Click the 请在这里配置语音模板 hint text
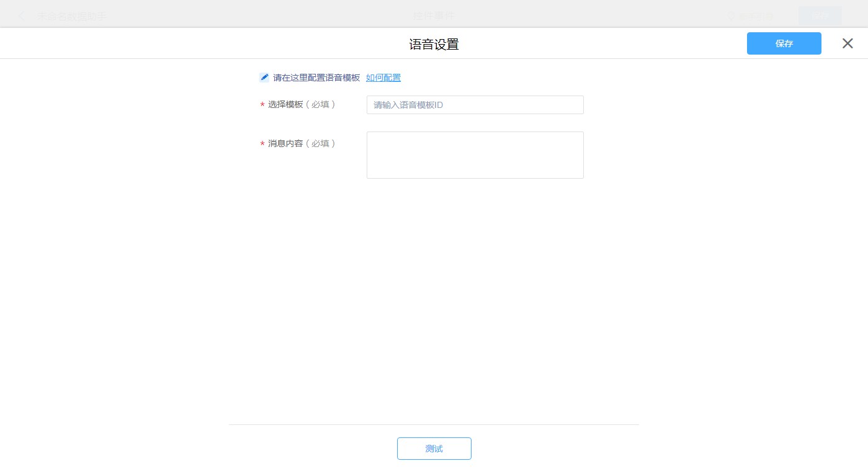Screen dimensions: 868x474 click(316, 78)
